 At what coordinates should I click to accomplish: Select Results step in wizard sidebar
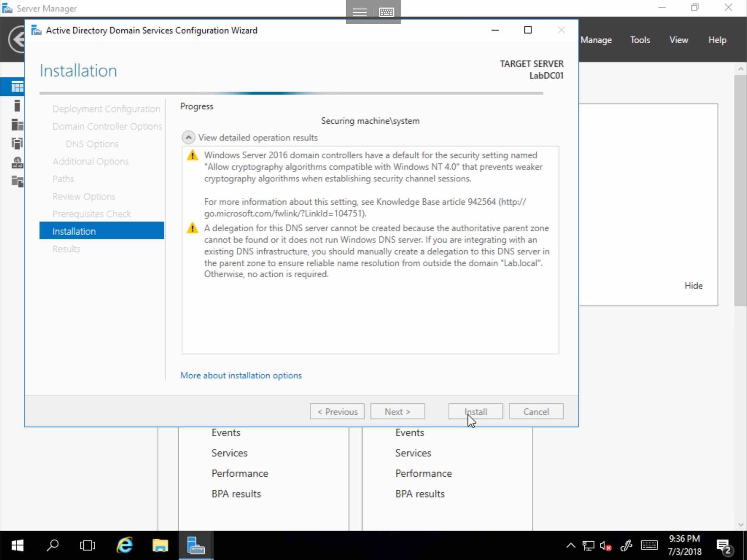66,249
